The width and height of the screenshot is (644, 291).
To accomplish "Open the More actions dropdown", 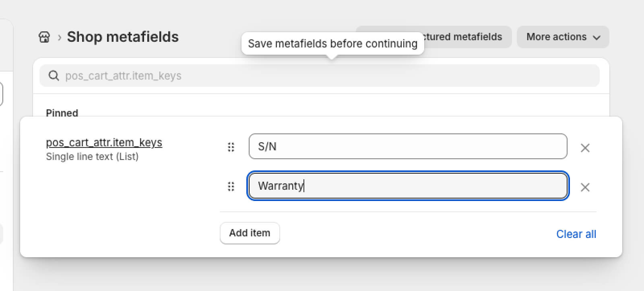I will (563, 37).
